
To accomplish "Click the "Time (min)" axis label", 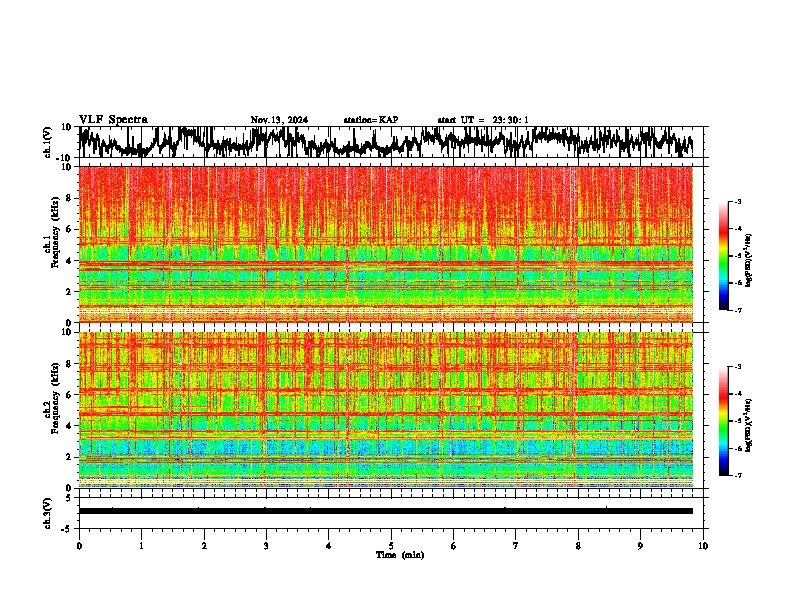I will tap(400, 555).
